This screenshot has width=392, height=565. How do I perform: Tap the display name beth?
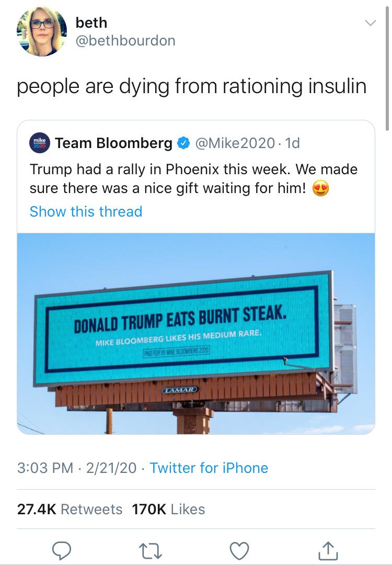tap(91, 22)
